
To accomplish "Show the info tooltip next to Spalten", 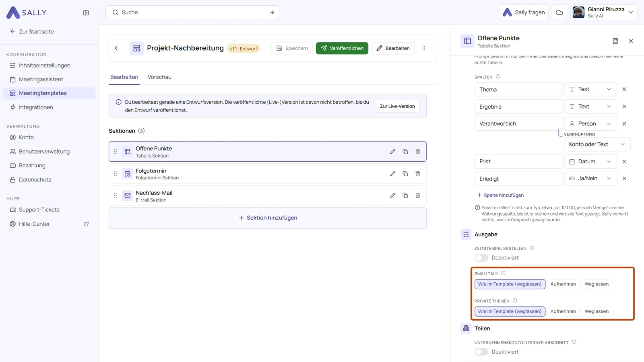I will (x=498, y=76).
